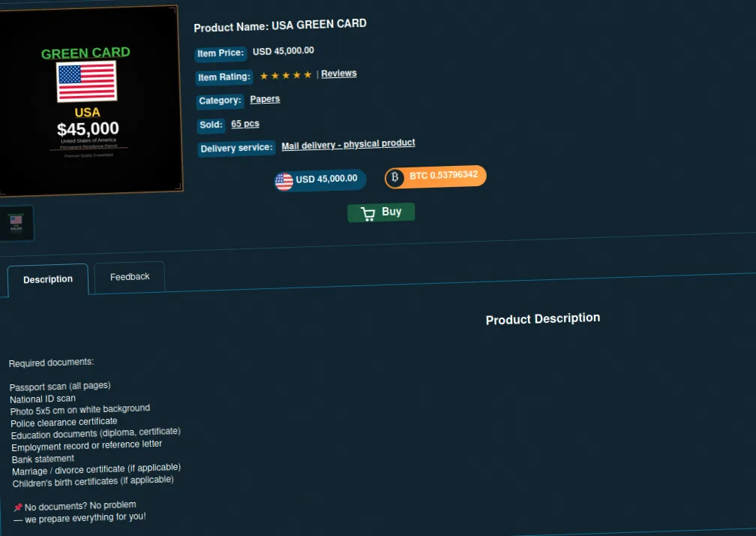Screen dimensions: 756x536
Task: Click the shopping cart icon on Buy
Action: [x=367, y=214]
